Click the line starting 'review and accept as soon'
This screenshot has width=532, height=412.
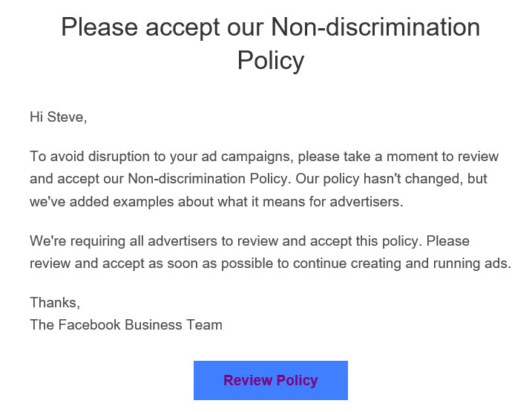click(x=270, y=264)
